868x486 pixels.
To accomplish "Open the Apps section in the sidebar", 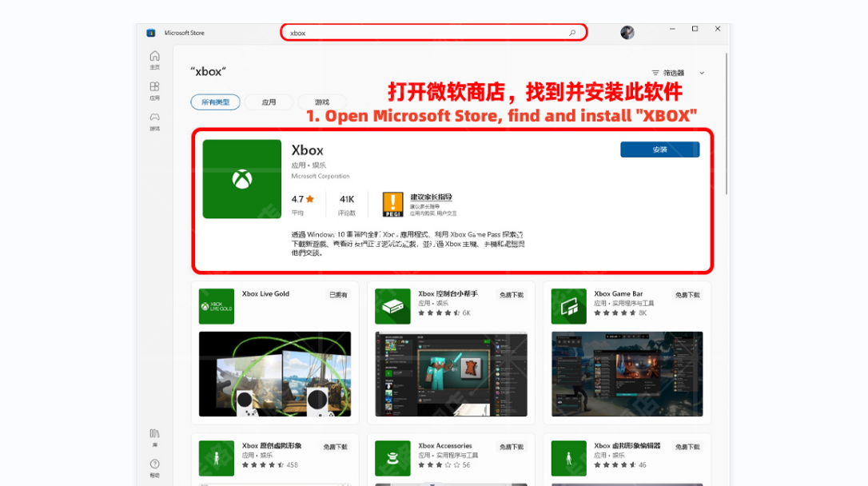I will pos(154,91).
